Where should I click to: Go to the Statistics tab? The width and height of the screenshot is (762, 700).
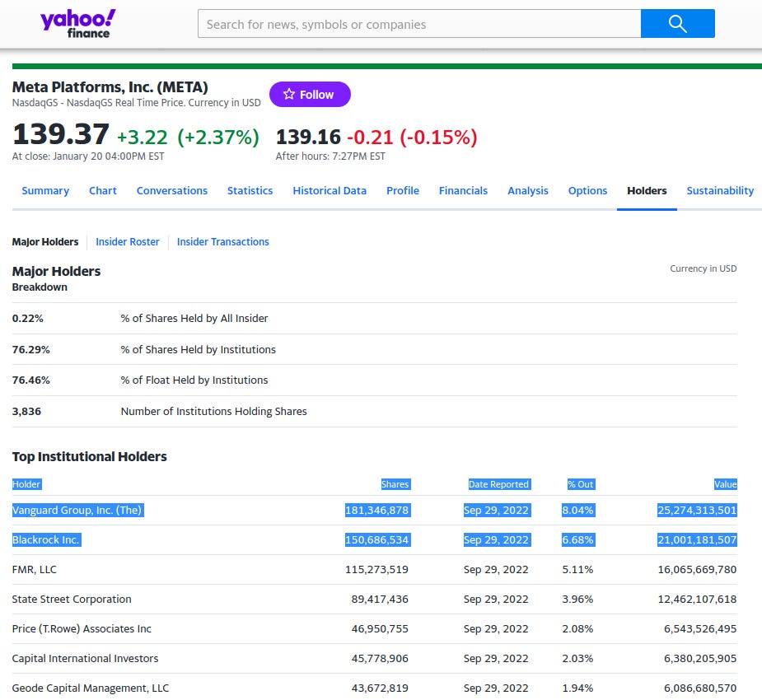click(250, 190)
